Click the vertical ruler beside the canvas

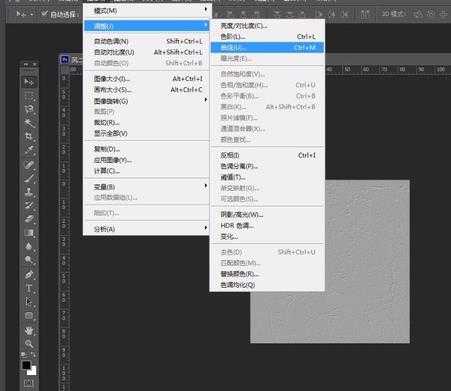point(64,233)
